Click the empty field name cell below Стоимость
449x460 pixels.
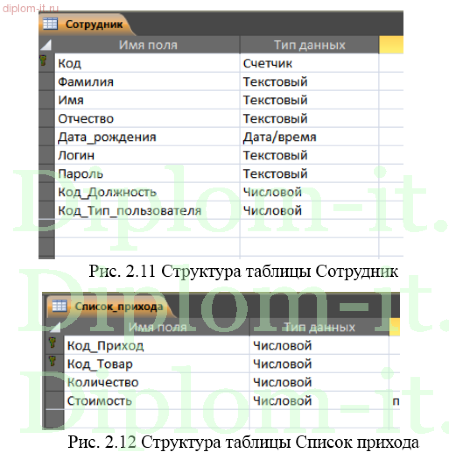[x=157, y=419]
